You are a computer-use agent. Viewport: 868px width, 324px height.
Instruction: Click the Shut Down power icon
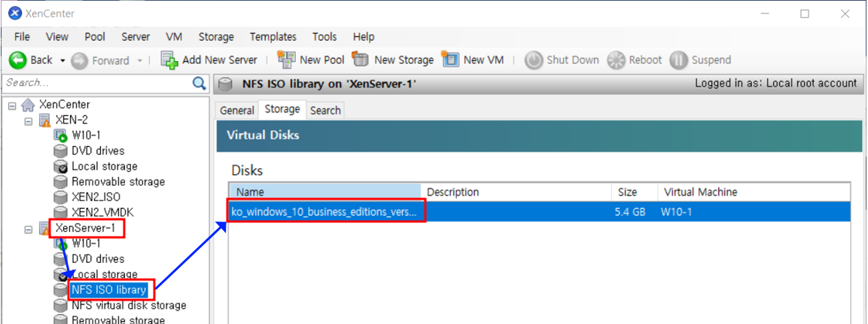[534, 60]
